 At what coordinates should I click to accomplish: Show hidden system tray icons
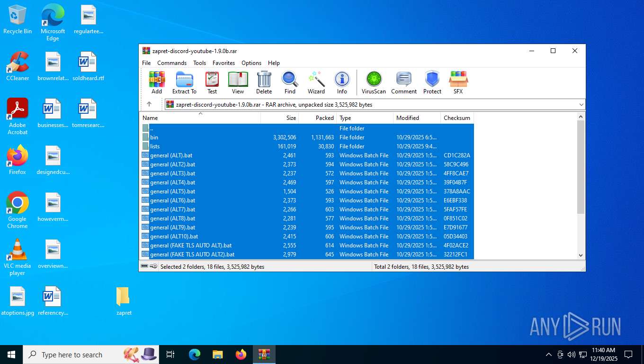pyautogui.click(x=549, y=355)
